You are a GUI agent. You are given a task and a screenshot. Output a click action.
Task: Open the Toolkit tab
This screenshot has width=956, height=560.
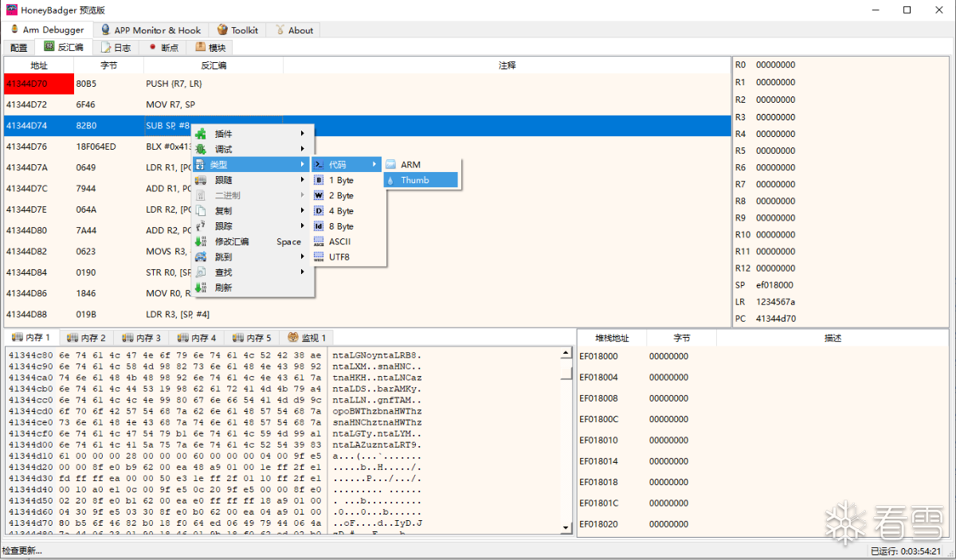tap(237, 30)
